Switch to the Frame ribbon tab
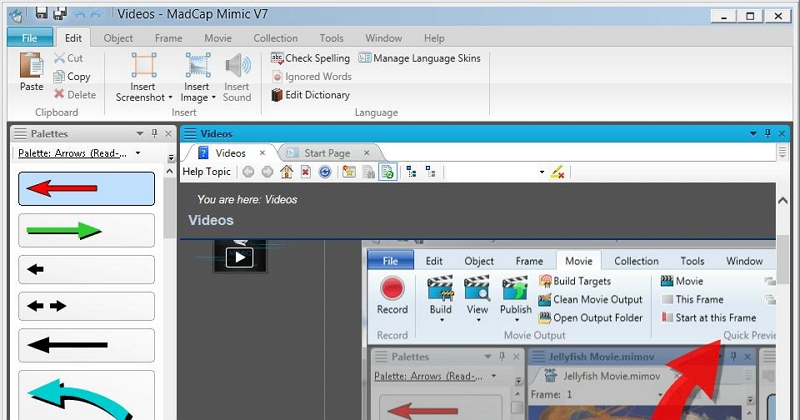The width and height of the screenshot is (800, 420). tap(168, 38)
